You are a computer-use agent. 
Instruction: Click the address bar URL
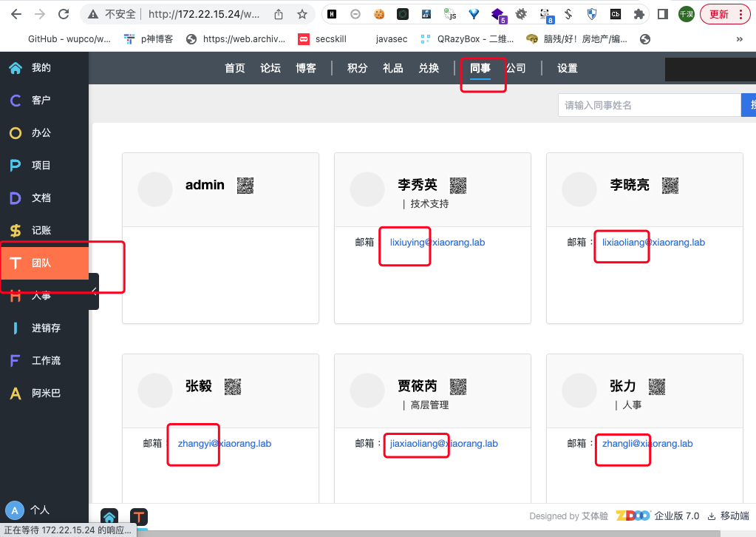(203, 15)
